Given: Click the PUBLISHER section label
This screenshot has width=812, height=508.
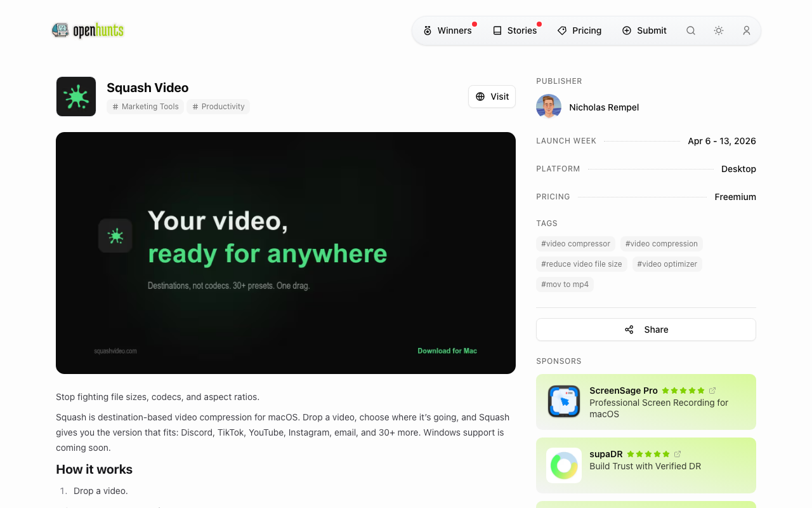Looking at the screenshot, I should tap(559, 81).
